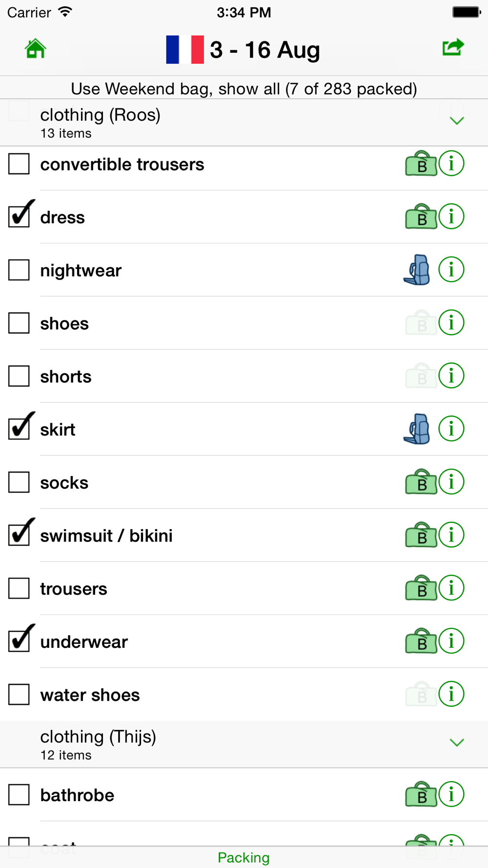Open the Packing tab at bottom
This screenshot has width=488, height=868.
pyautogui.click(x=244, y=857)
